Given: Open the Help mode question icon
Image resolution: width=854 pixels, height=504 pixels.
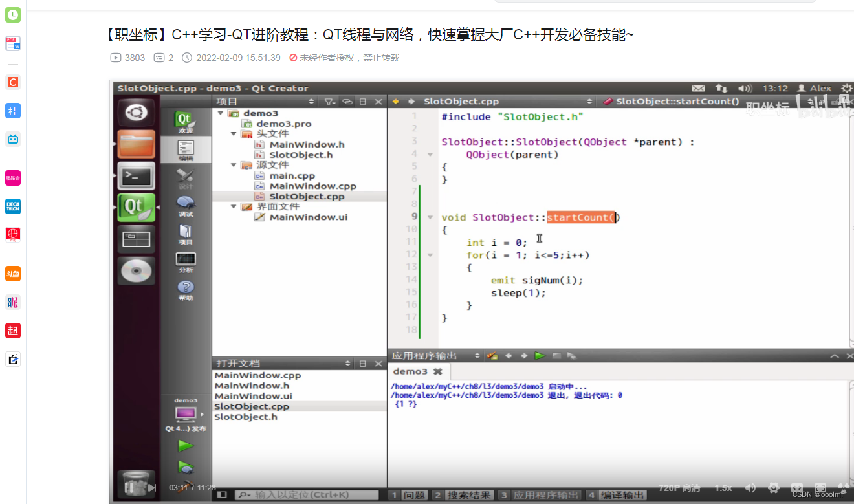Looking at the screenshot, I should (186, 290).
